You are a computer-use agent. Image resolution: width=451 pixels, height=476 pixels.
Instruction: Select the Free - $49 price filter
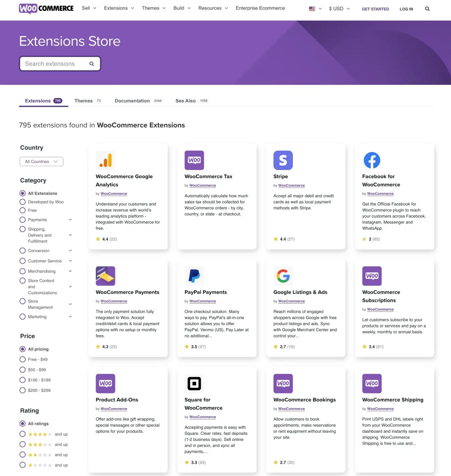coord(23,359)
